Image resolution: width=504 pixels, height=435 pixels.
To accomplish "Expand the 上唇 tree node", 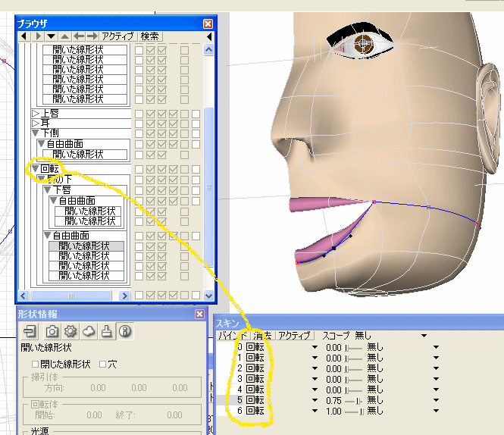I will click(35, 114).
